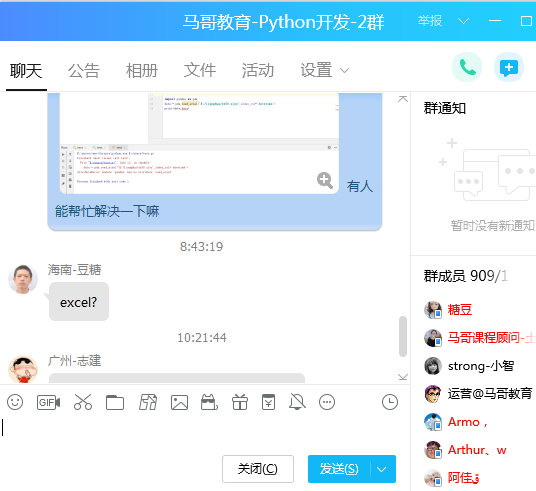
Task: Click the 群通知 header
Action: pyautogui.click(x=445, y=108)
